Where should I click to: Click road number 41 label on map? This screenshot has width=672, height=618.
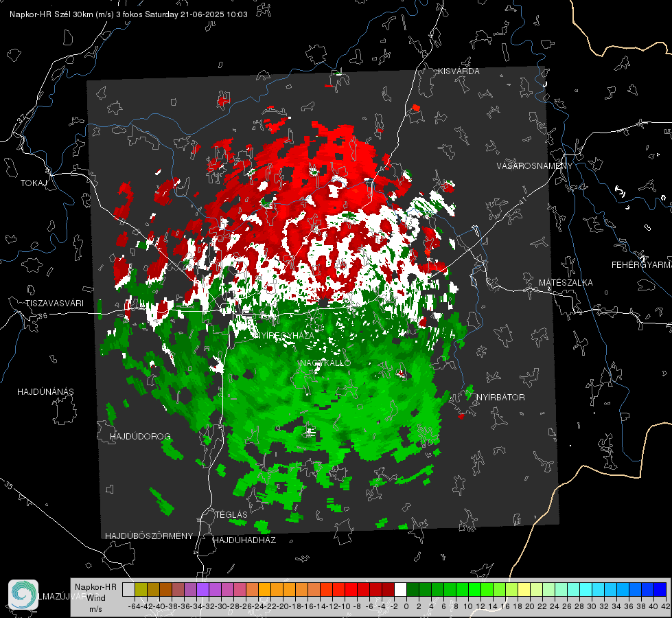(x=523, y=201)
